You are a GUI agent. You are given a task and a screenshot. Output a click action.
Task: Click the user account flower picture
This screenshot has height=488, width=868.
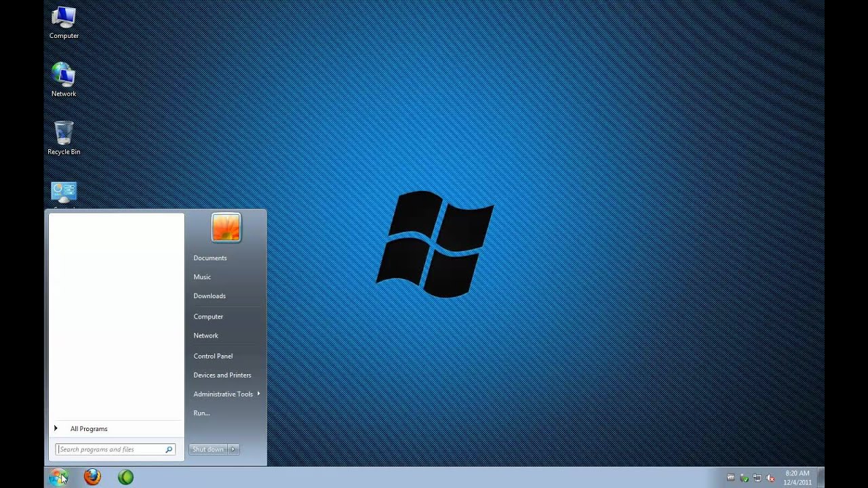226,228
